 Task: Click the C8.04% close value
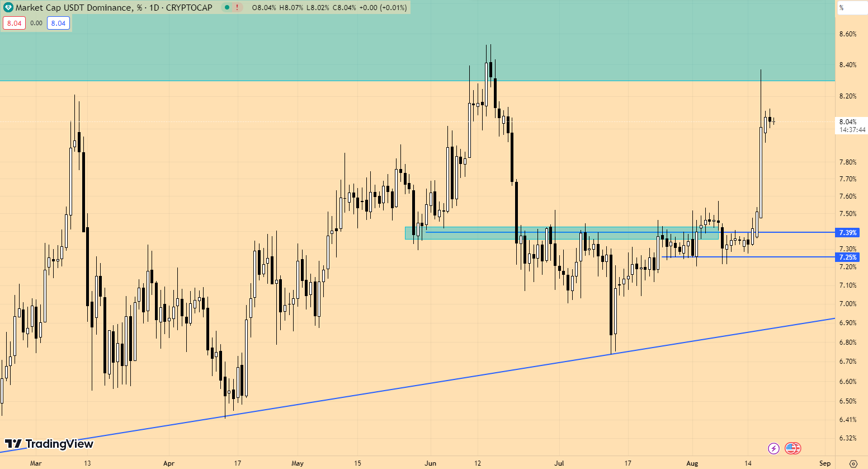(x=344, y=7)
